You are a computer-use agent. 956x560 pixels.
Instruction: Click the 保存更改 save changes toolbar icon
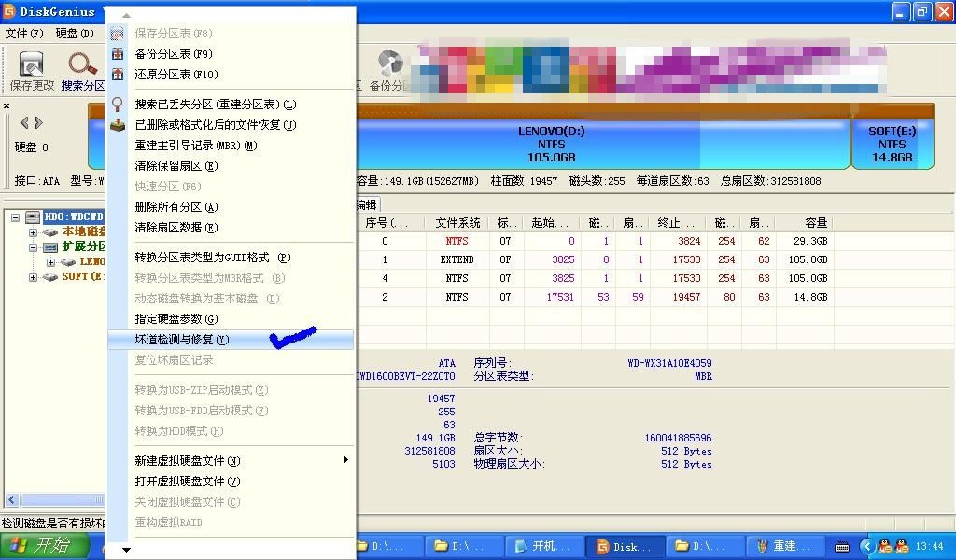click(x=32, y=64)
